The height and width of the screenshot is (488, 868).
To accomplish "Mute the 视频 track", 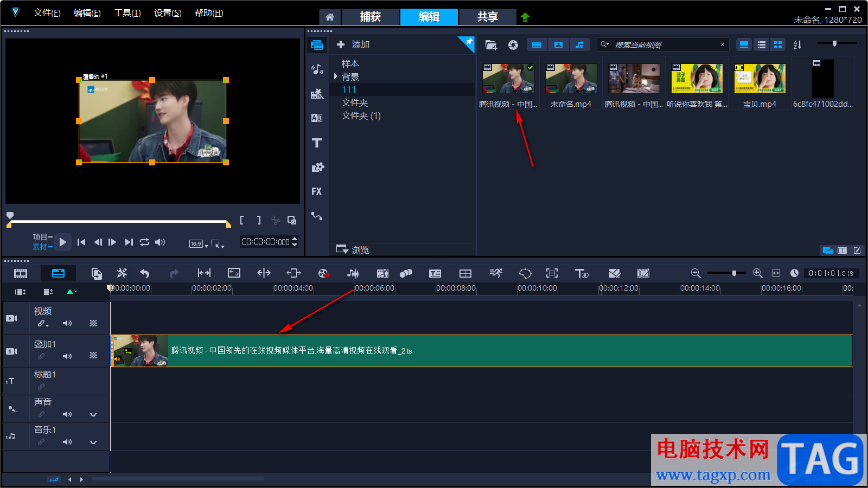I will [x=67, y=323].
